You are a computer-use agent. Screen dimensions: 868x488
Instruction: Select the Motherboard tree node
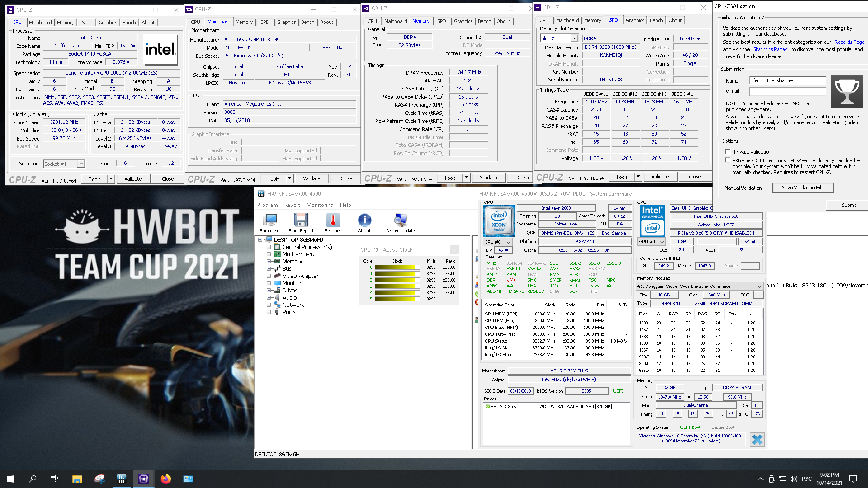click(298, 254)
